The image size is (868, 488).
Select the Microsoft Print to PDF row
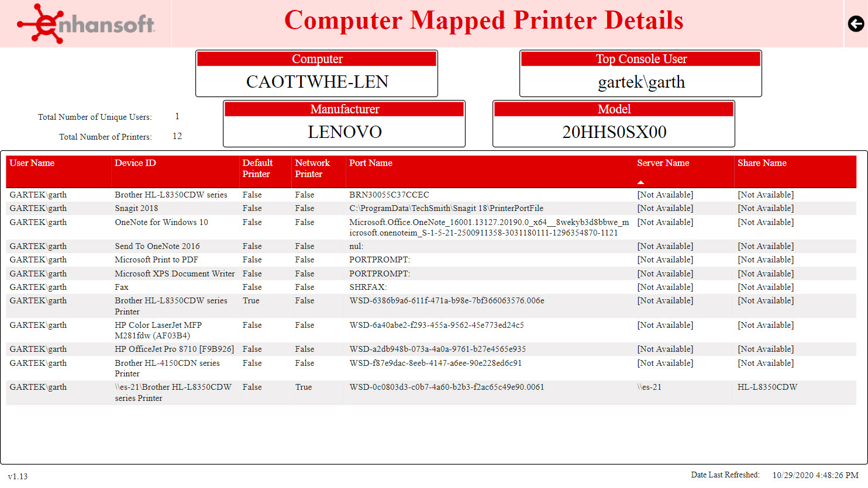pyautogui.click(x=156, y=259)
